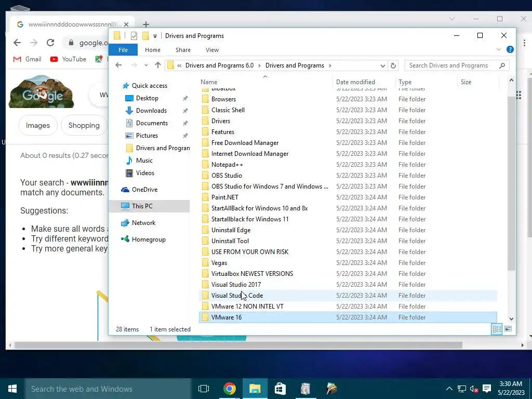Open the Share ribbon tab
The height and width of the screenshot is (399, 532).
(183, 50)
